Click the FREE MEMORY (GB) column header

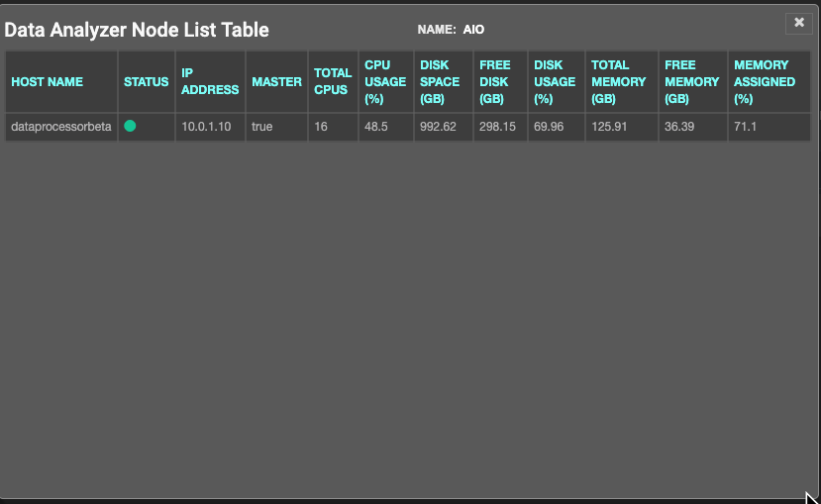[691, 81]
